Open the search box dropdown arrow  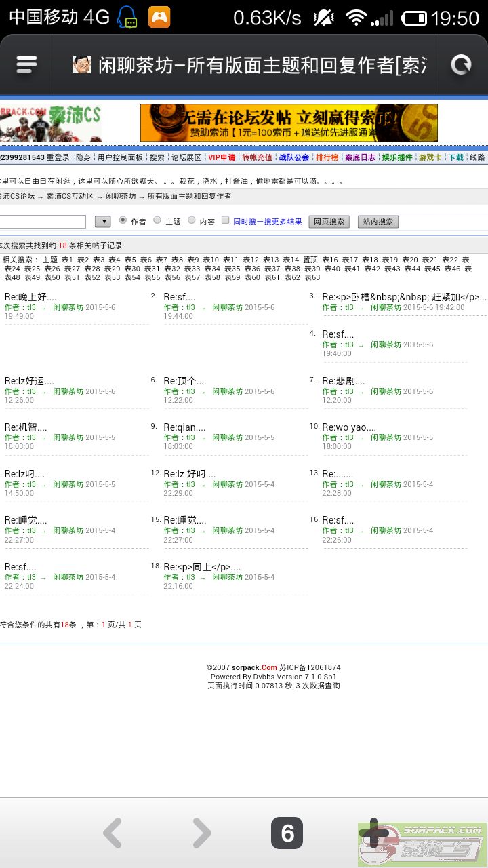[x=102, y=222]
